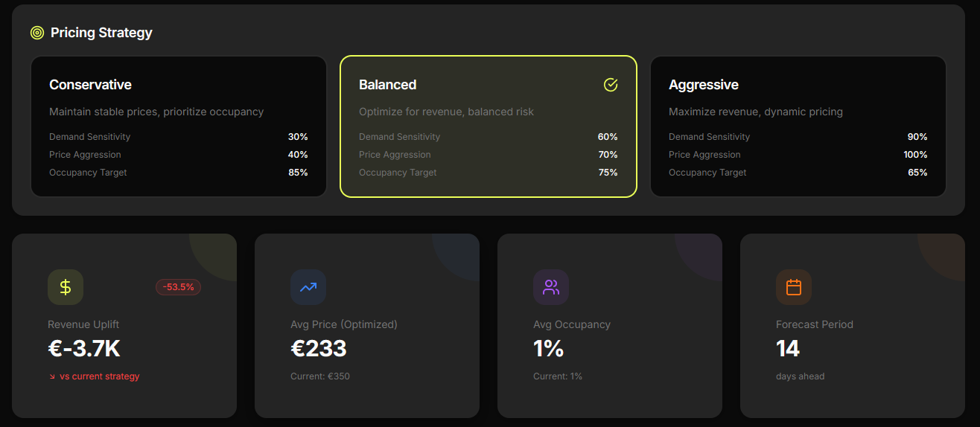Click the dollar sign Revenue Uplift icon

[x=66, y=287]
